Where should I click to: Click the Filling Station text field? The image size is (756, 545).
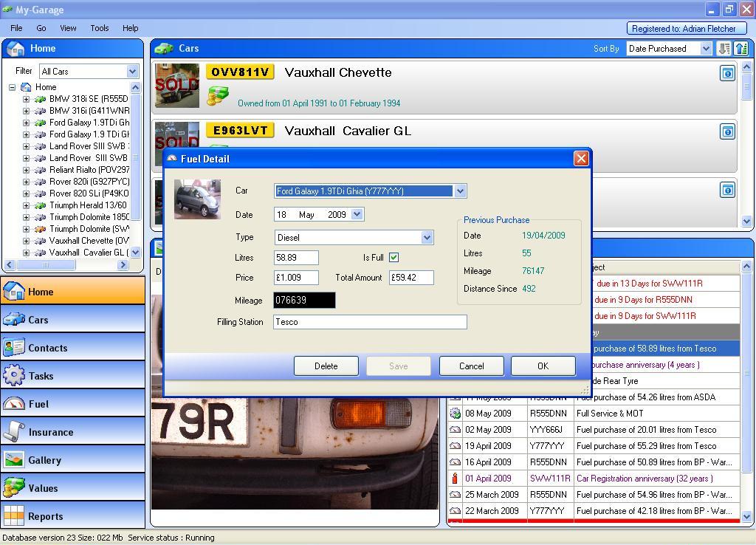(x=369, y=322)
